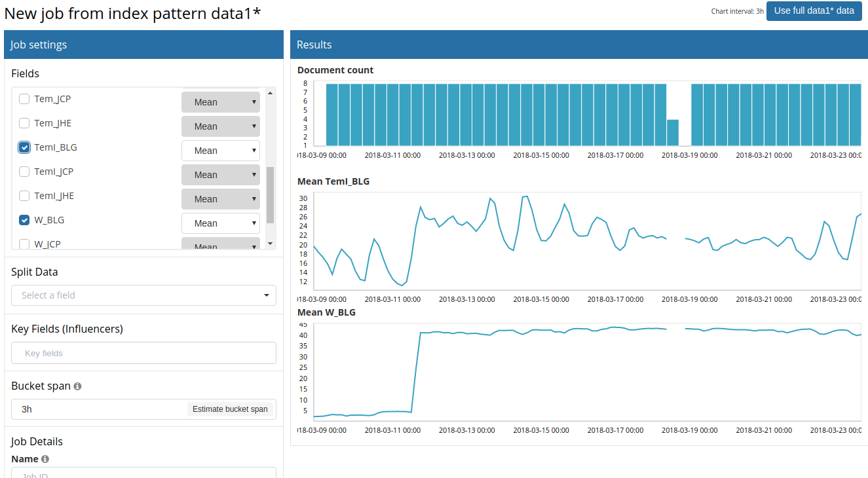Click the Estimate bucket span button

pos(230,409)
